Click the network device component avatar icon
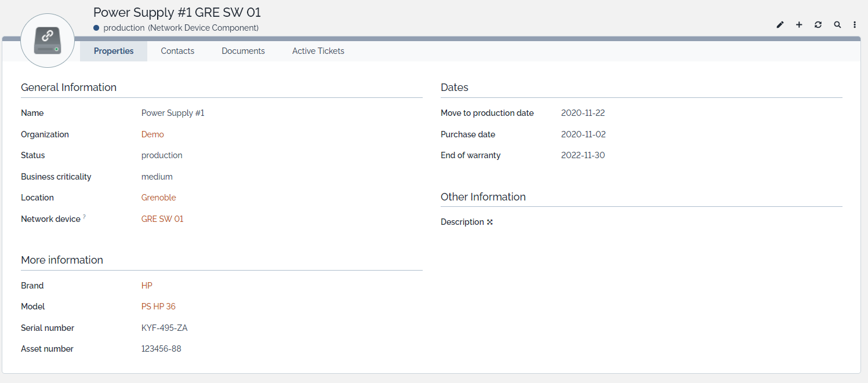The height and width of the screenshot is (383, 868). tap(48, 41)
